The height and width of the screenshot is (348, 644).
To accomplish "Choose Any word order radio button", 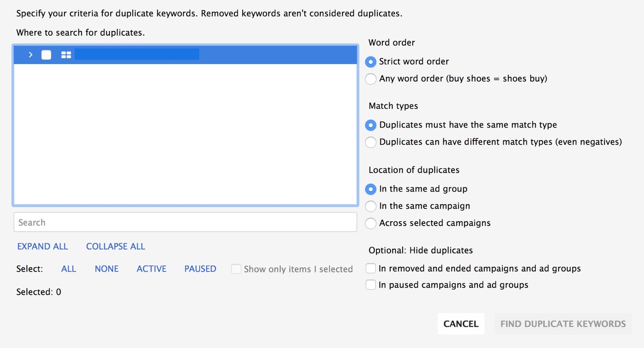I will tap(371, 79).
